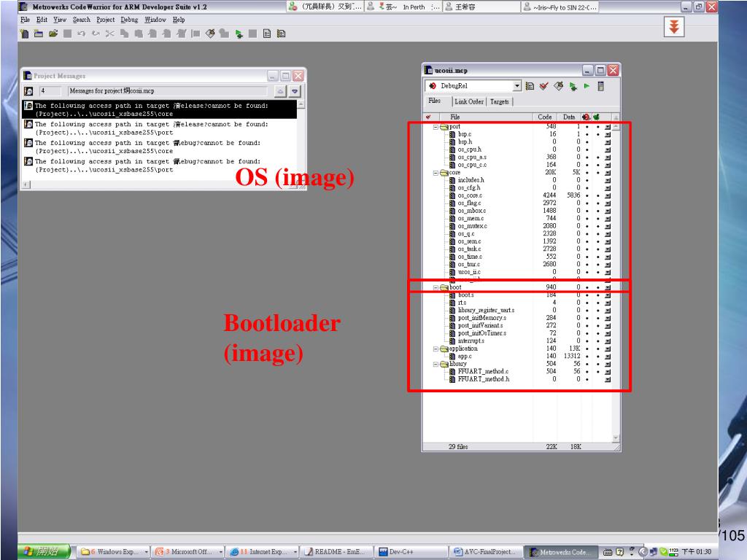Select post_initMemory.s file
This screenshot has width=747, height=560.
(x=481, y=318)
